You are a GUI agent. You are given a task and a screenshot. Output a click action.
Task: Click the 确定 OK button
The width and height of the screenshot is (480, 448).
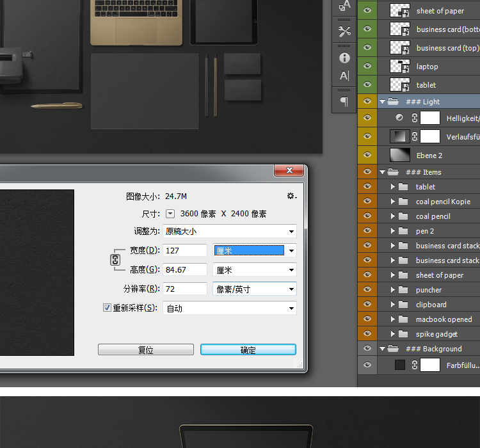(x=248, y=349)
